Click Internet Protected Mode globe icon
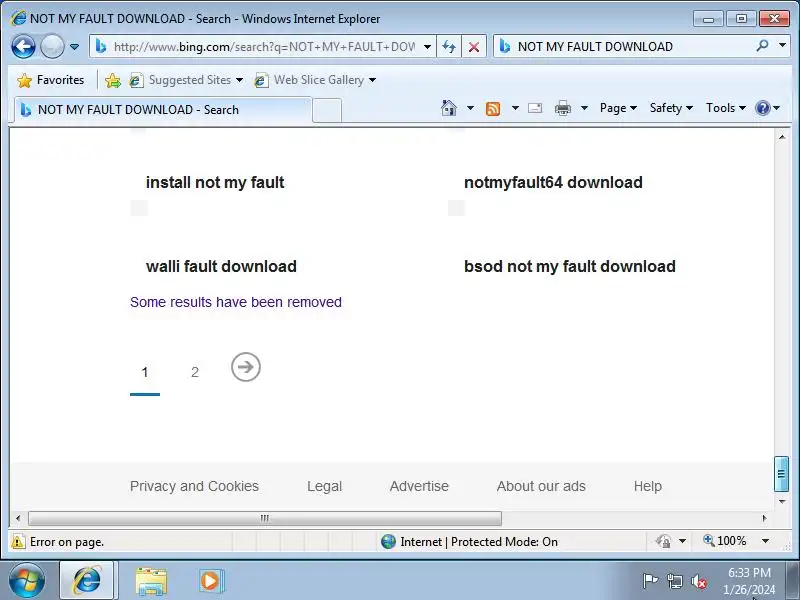The height and width of the screenshot is (600, 800). point(388,541)
